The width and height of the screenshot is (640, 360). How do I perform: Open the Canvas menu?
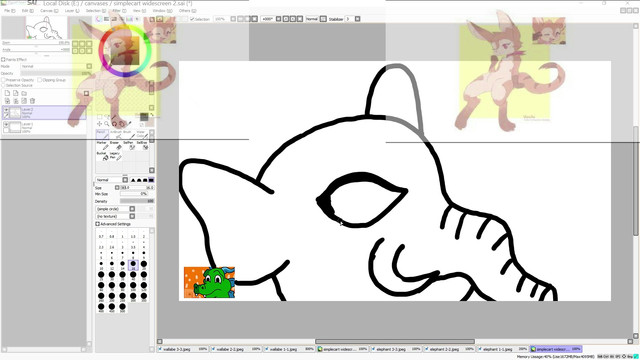[49, 11]
